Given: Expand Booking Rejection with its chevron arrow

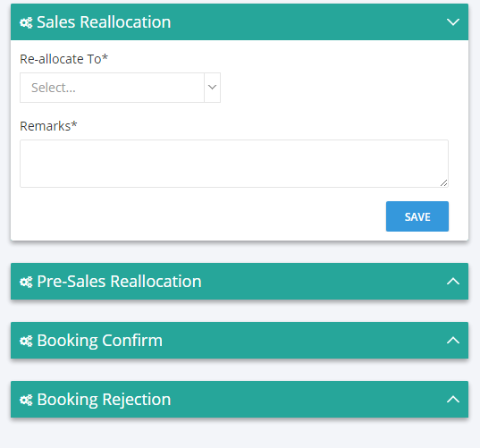Looking at the screenshot, I should [x=453, y=400].
